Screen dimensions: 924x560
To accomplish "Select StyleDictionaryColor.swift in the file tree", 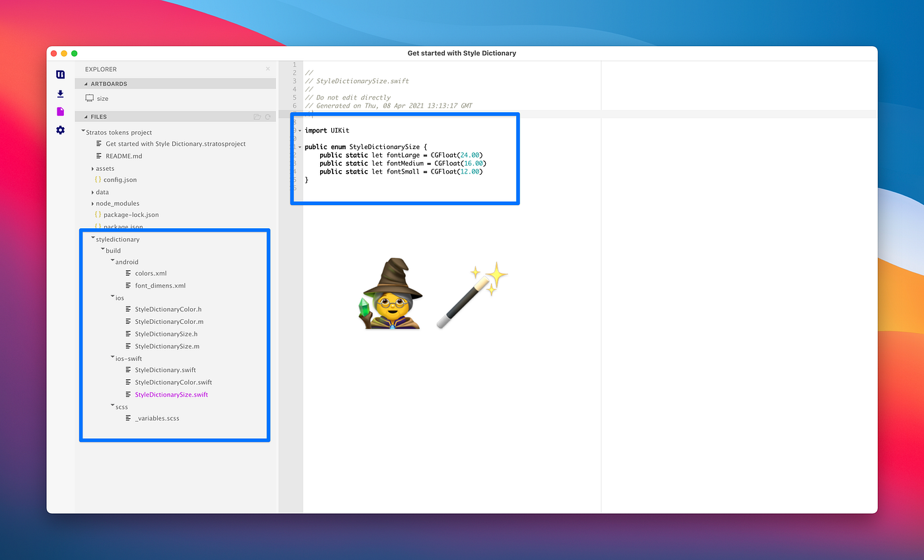I will 173,382.
